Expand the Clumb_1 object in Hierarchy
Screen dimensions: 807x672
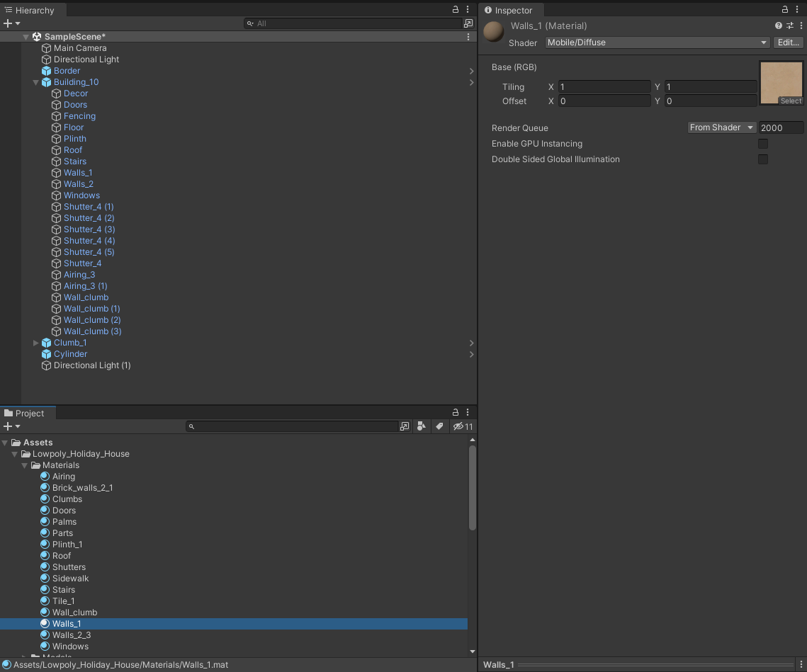[36, 343]
